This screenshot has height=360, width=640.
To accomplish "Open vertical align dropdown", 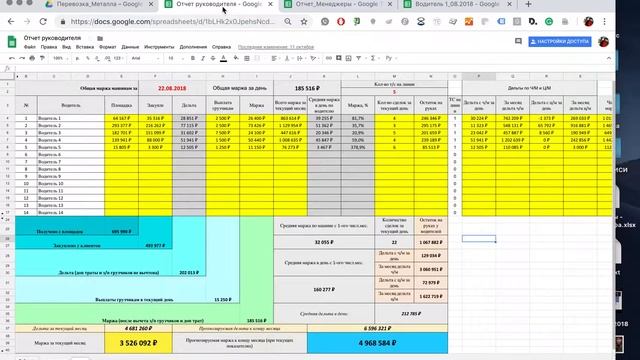I will (288, 58).
